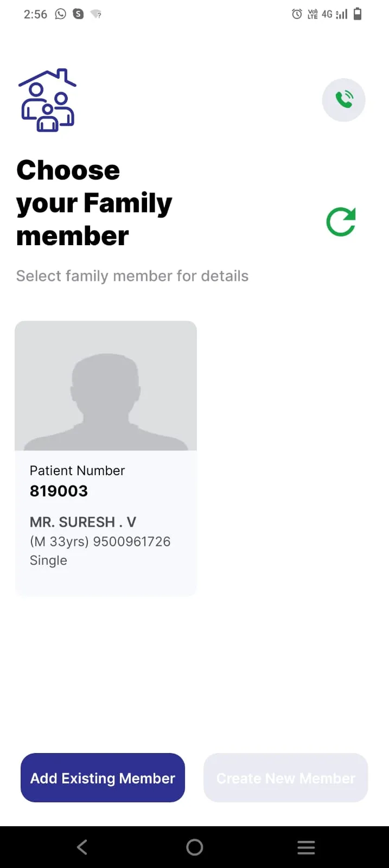Choose family member MR. SURESH . V
Viewport: 389px width, 868px height.
(83, 522)
